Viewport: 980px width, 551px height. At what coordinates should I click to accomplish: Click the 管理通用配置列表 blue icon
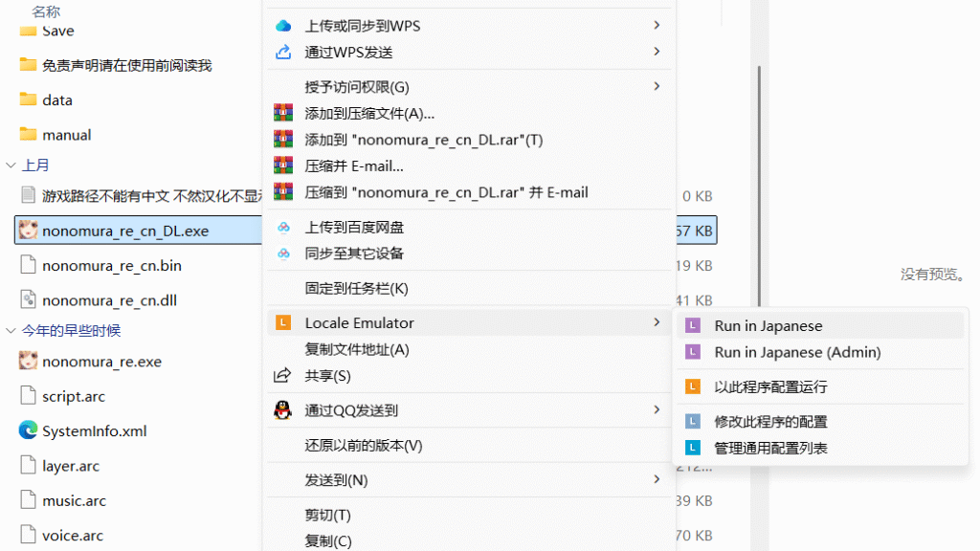(x=694, y=448)
